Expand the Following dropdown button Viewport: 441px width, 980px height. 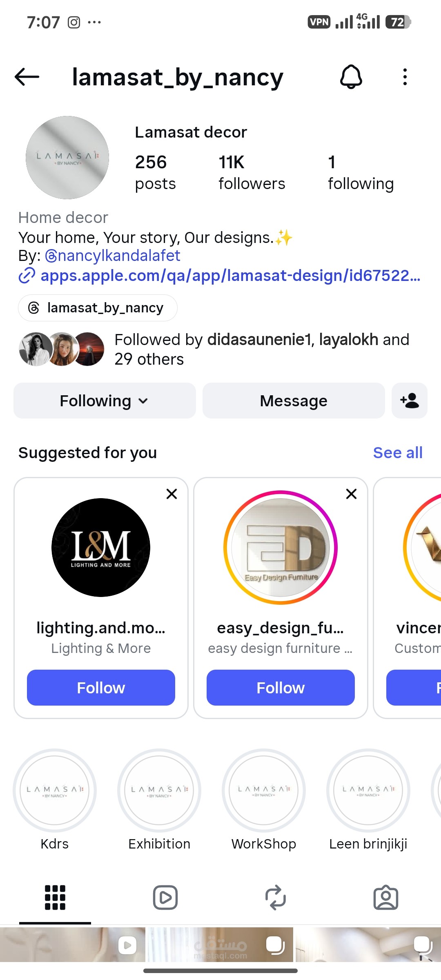tap(105, 401)
